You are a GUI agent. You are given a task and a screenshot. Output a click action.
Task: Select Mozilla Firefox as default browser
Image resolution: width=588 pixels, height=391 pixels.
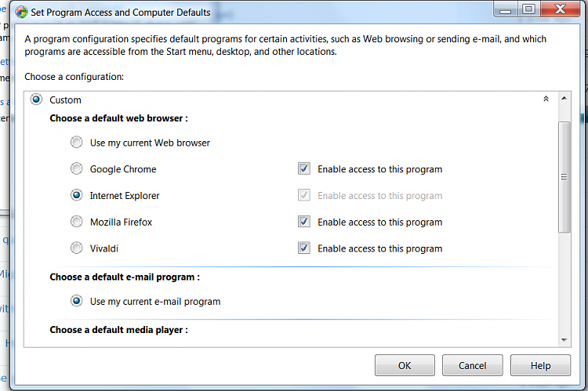pos(77,222)
